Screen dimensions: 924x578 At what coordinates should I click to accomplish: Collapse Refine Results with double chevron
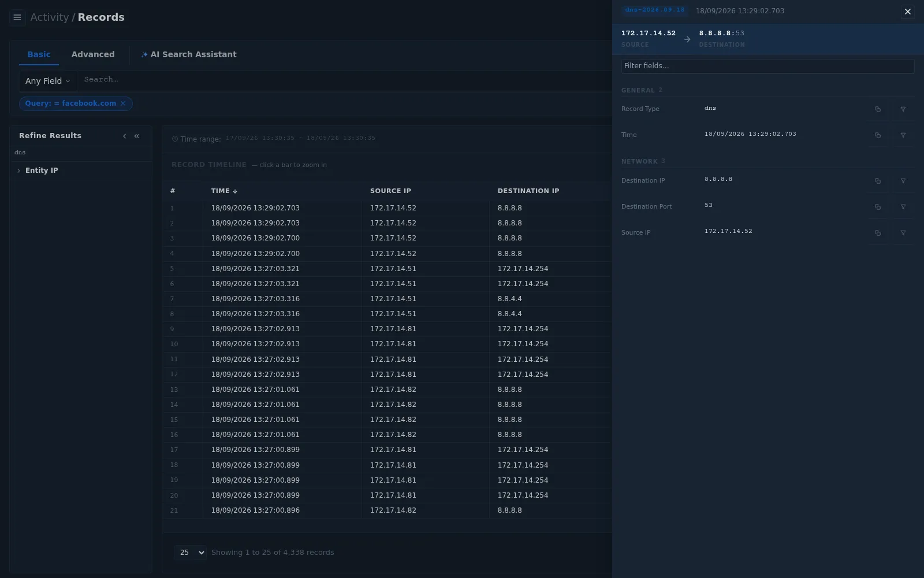pos(137,136)
